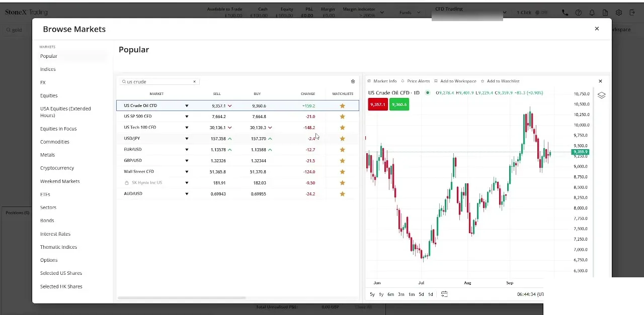Toggle watchlist star for US SP 500 CFD
Viewport: 644px width, 315px height.
pyautogui.click(x=343, y=117)
